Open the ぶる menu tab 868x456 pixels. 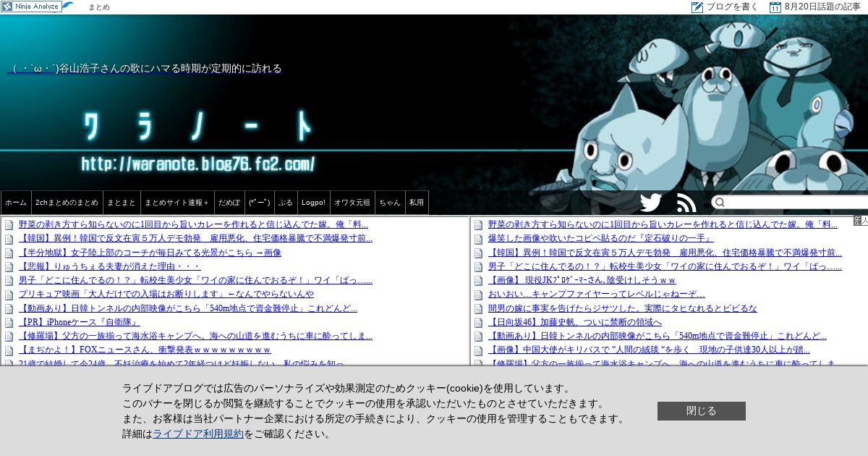pos(286,203)
